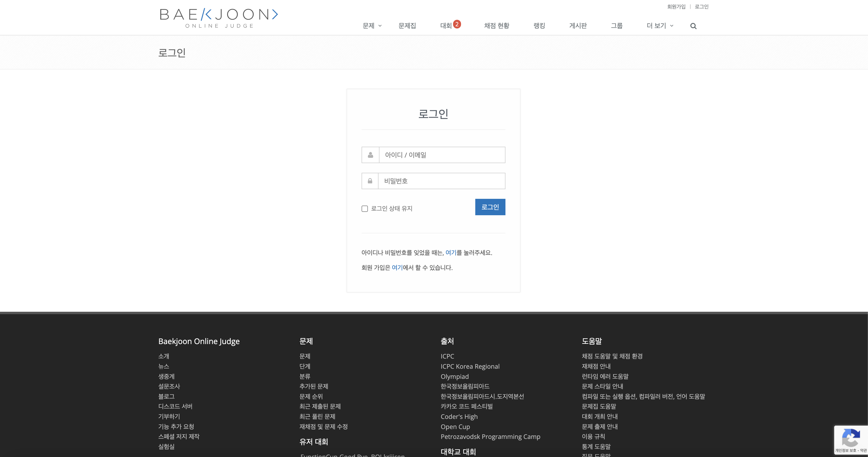Focus the 아이디 / 이메일 input field

pyautogui.click(x=442, y=155)
